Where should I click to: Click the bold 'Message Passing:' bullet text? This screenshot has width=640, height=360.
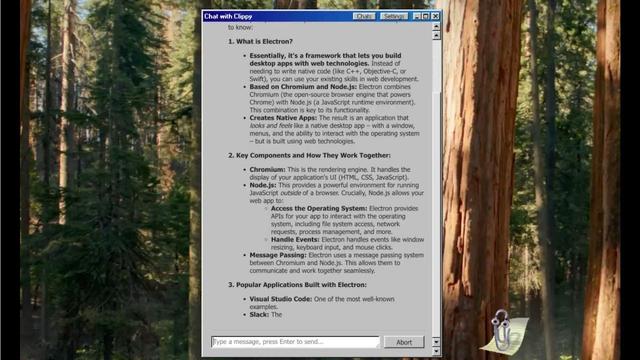278,255
